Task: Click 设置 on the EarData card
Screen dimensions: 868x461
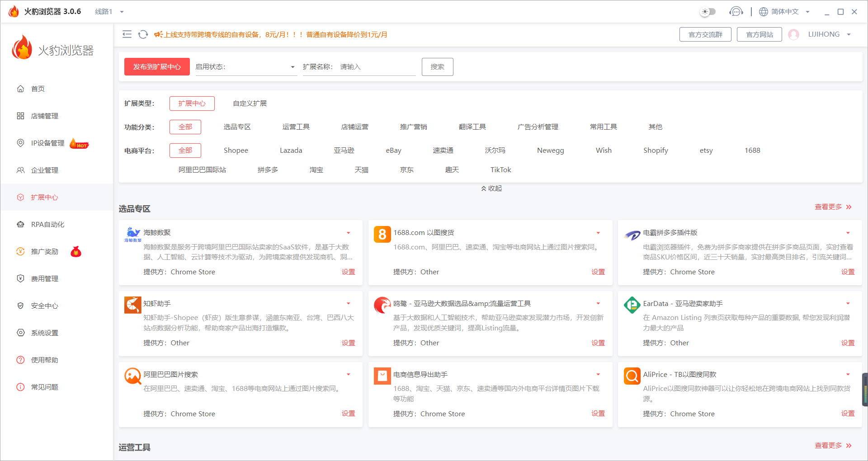Action: click(848, 343)
